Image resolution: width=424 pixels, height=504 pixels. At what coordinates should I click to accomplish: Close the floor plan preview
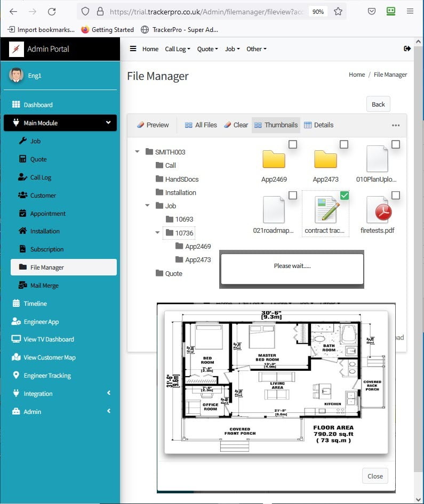[x=375, y=476]
